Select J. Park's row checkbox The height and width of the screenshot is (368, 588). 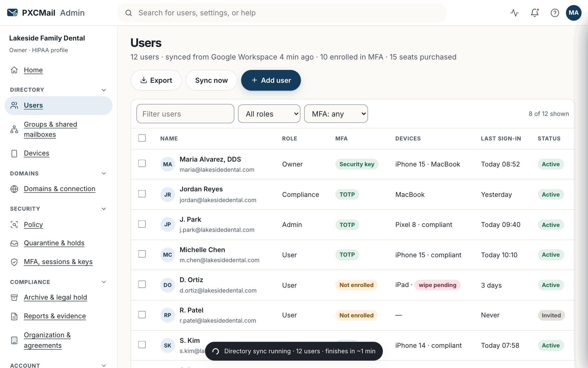pyautogui.click(x=142, y=224)
